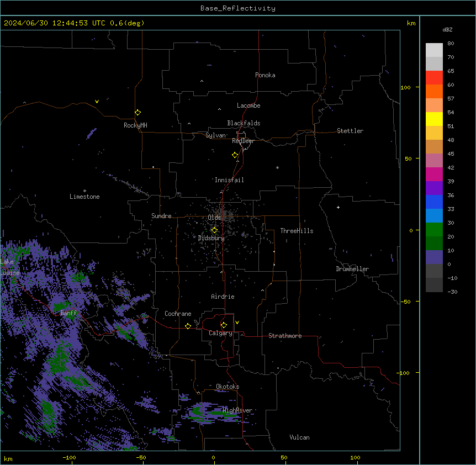Click the Banff label
Viewport: 476px width, 465px height.
tap(68, 313)
